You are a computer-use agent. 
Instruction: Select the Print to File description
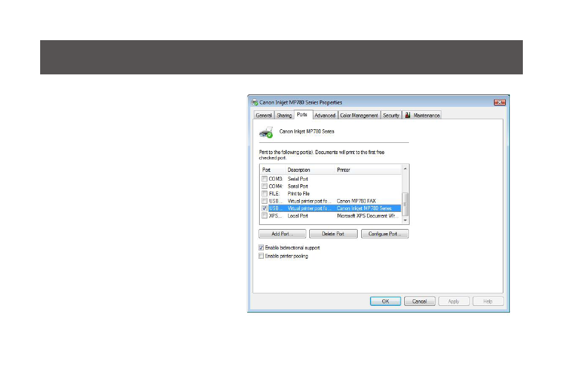click(x=299, y=194)
